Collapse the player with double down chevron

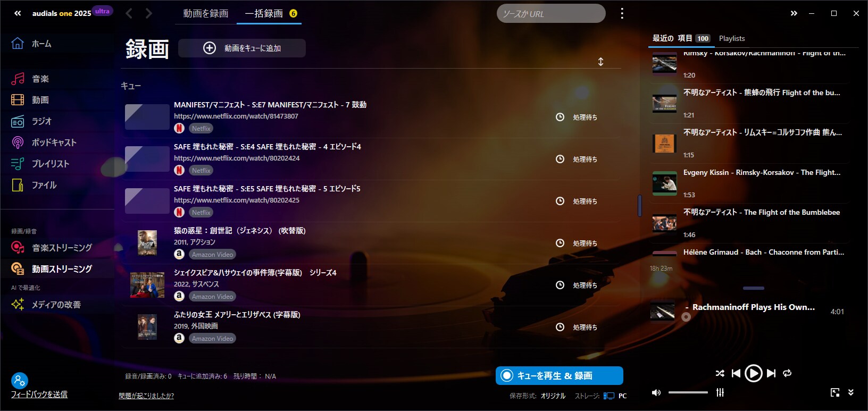coord(850,392)
